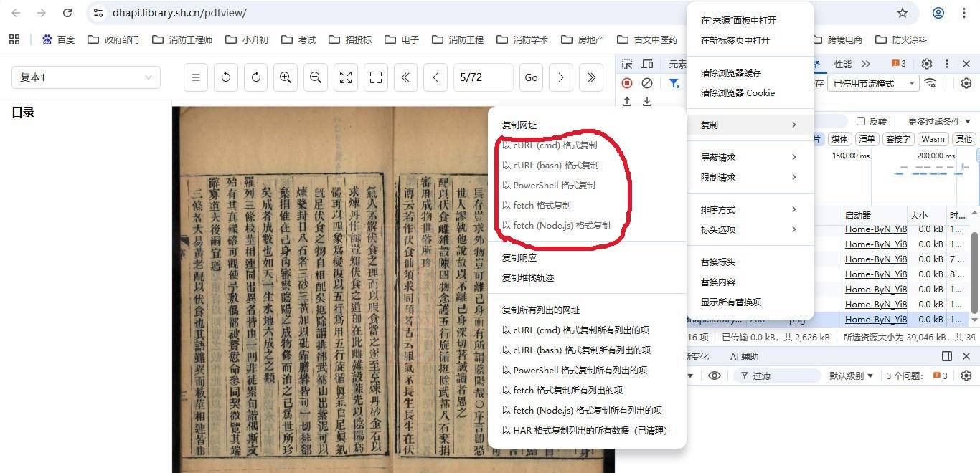This screenshot has width=980, height=473.
Task: Click the import HAR upload arrow
Action: coord(627,102)
